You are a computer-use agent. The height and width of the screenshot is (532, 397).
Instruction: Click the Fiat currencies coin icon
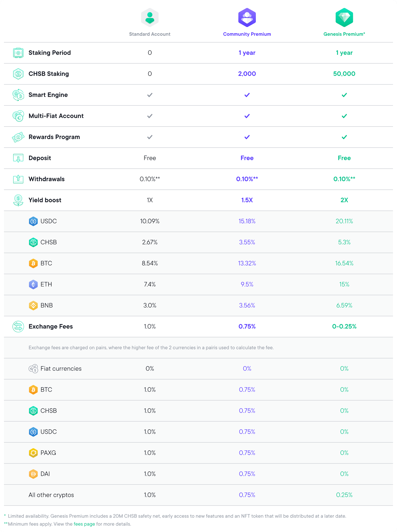coord(33,368)
